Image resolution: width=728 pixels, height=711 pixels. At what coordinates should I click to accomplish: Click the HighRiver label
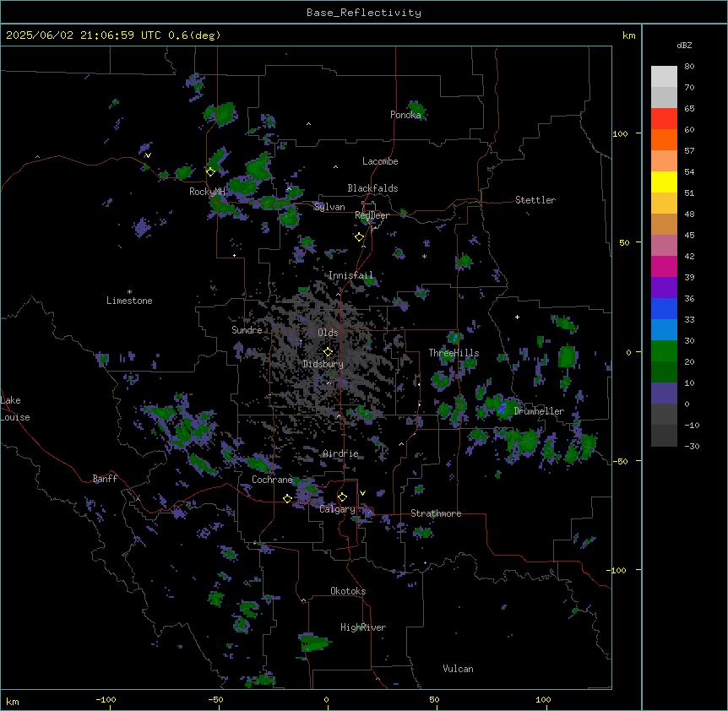pos(363,627)
